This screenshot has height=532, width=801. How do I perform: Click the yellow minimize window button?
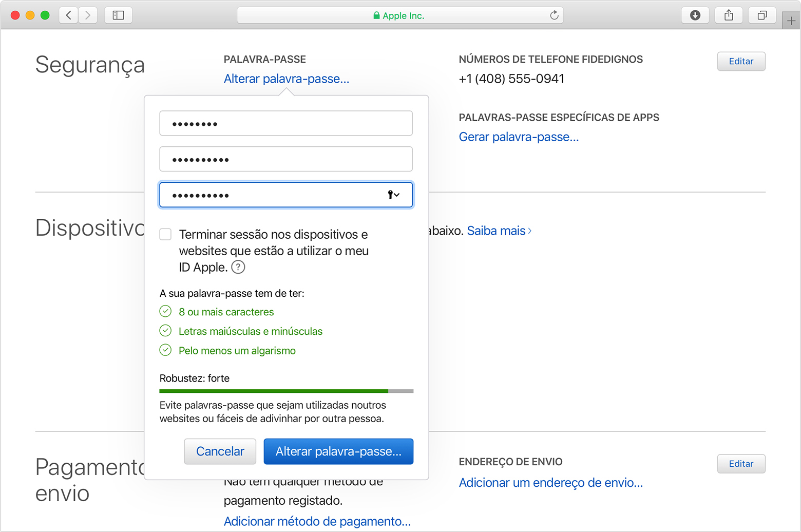click(30, 15)
